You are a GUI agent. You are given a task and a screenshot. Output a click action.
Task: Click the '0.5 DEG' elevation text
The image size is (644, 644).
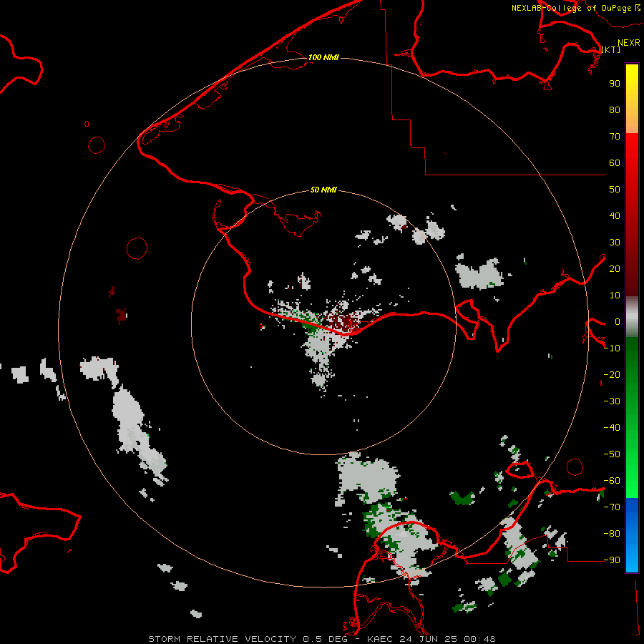325,639
